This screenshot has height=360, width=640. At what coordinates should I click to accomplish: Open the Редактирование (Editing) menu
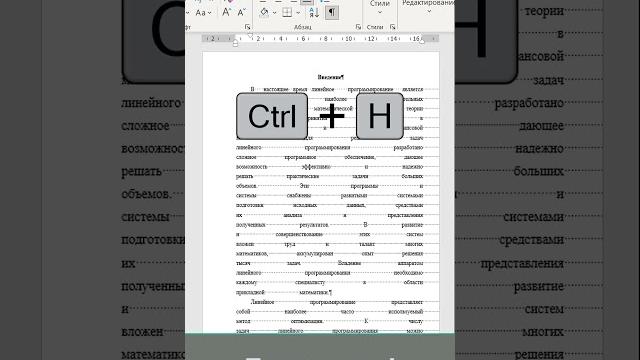click(428, 7)
